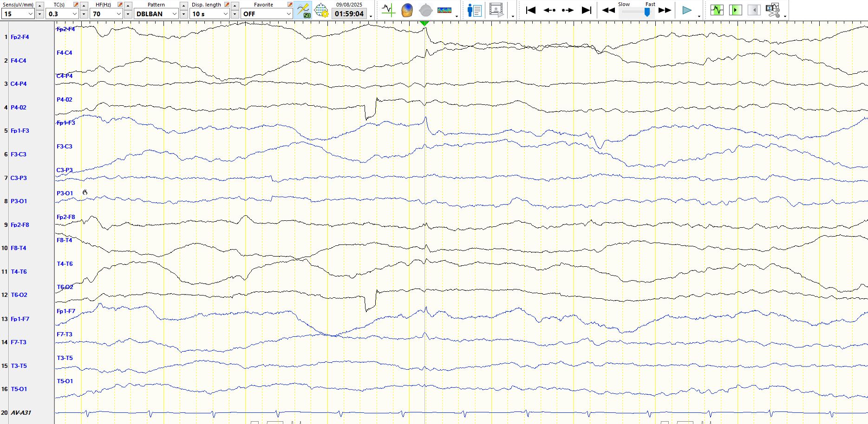Click the green page-forward panel icon
The height and width of the screenshot is (424, 868).
(x=735, y=10)
